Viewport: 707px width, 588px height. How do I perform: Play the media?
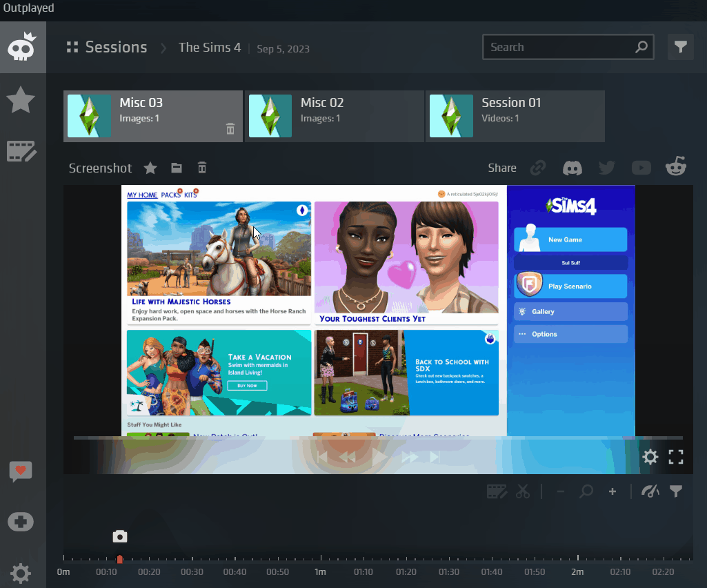pos(379,457)
